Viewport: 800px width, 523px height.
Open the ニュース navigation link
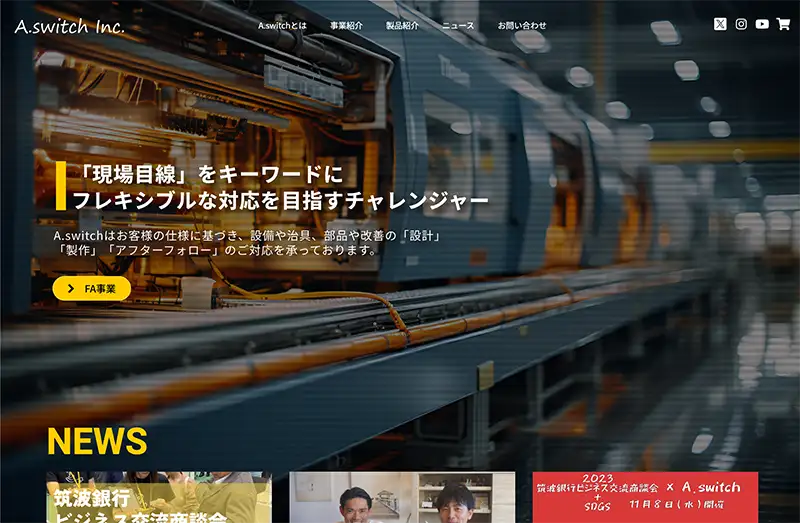[458, 25]
